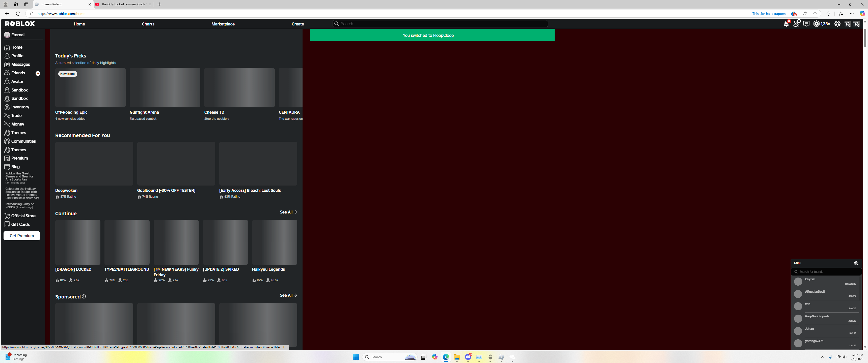The image size is (868, 363).
Task: Click the browser address bar URL
Action: click(x=61, y=14)
